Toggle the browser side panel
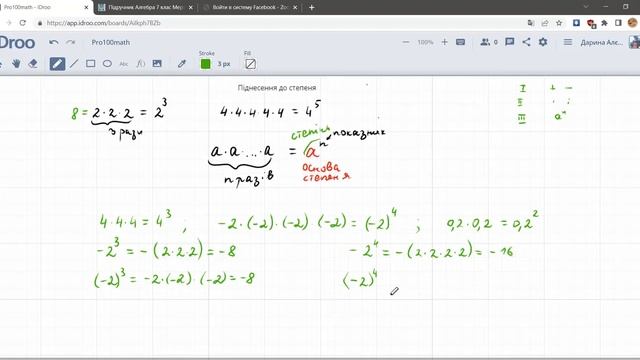The image size is (640, 360). (618, 23)
